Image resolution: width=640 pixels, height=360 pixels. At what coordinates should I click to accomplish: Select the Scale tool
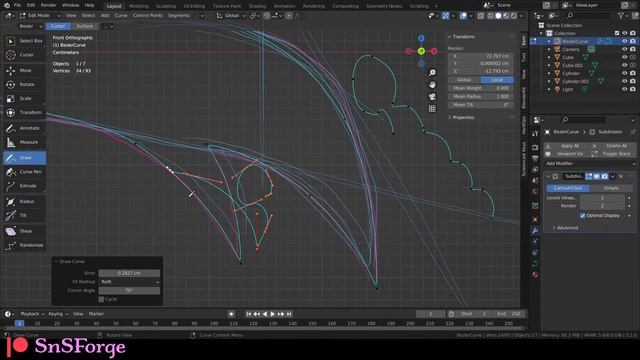coord(24,98)
